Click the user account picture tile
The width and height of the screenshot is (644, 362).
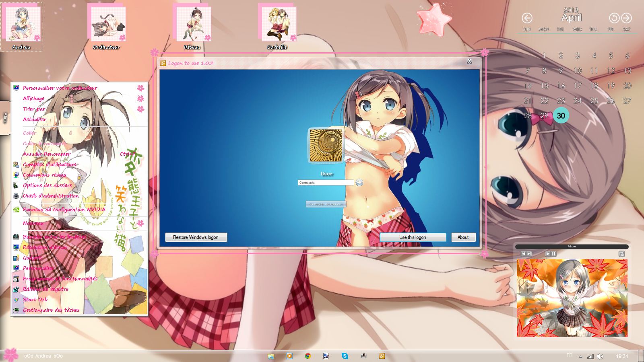tap(326, 146)
